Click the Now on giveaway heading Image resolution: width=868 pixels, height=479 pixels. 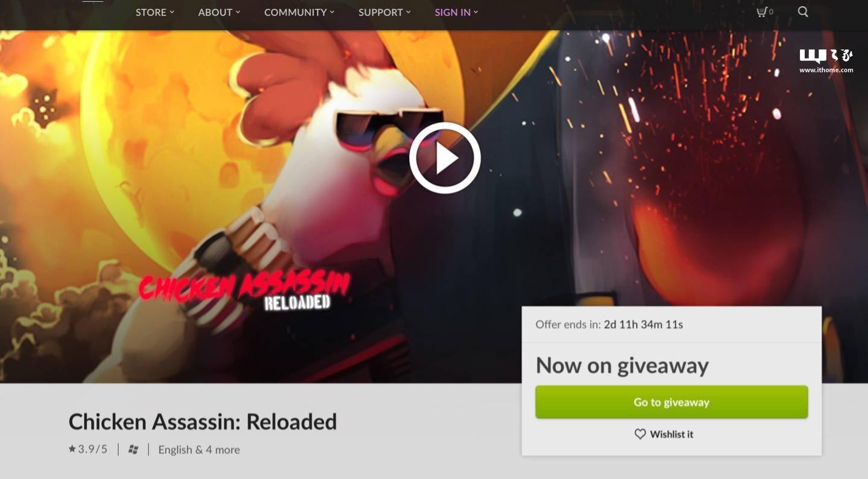coord(622,366)
